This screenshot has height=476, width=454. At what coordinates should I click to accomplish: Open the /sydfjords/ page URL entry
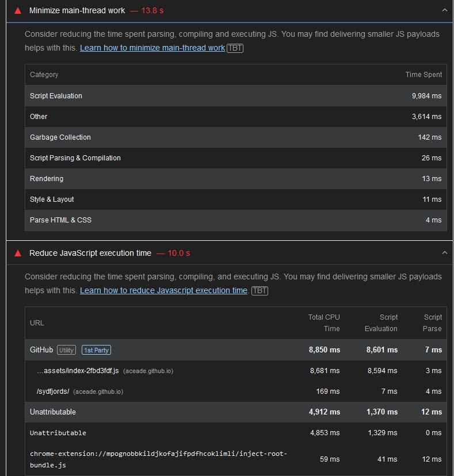(53, 391)
